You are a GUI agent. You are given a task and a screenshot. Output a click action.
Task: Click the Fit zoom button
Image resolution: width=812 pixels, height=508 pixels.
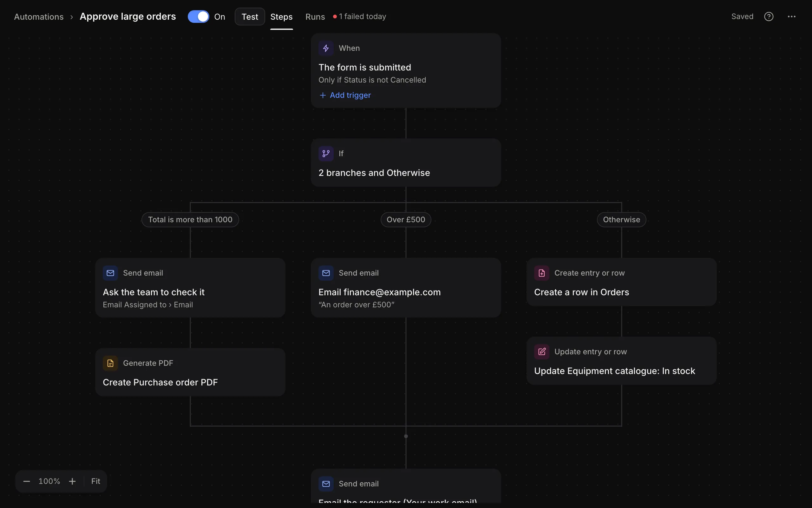point(95,481)
